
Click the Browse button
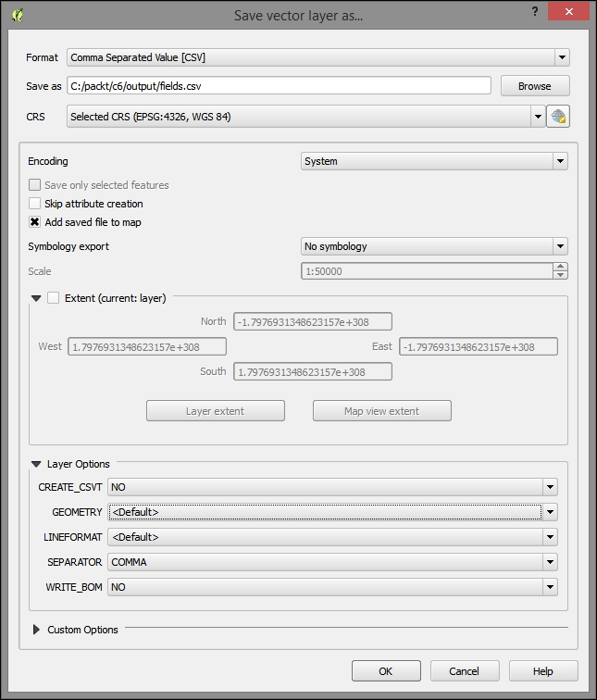[x=535, y=86]
